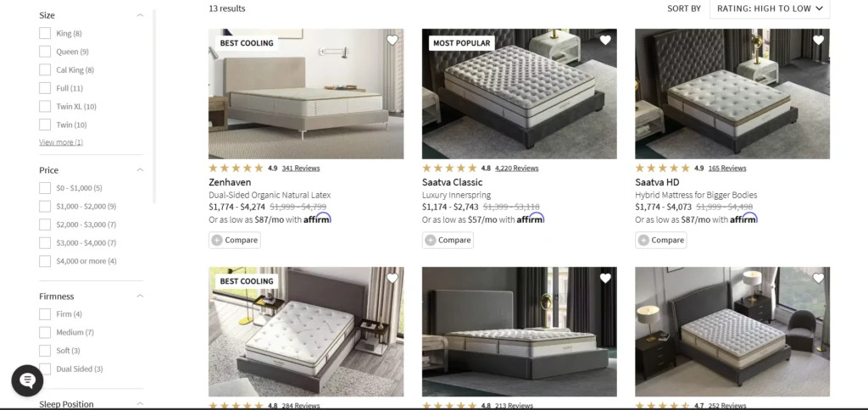Click heart icon on Saatva Classic image

605,41
